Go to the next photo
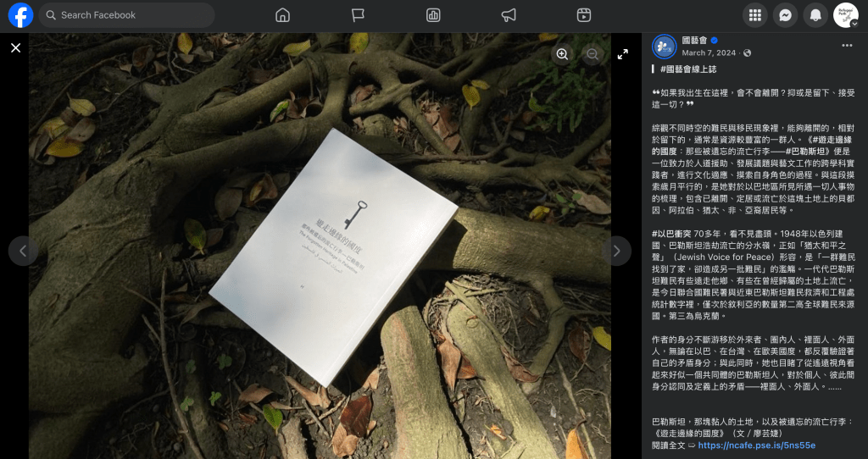Viewport: 868px width, 459px height. coord(616,251)
